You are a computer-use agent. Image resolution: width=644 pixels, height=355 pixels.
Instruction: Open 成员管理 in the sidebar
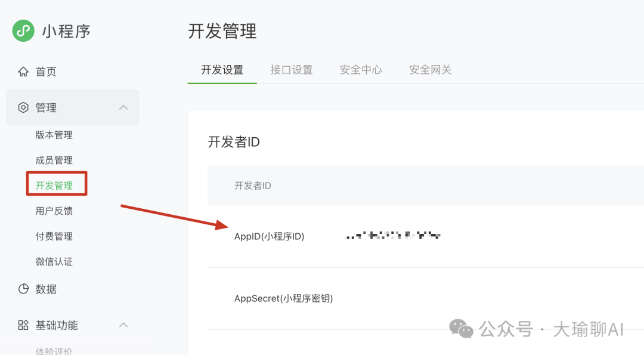tap(54, 160)
